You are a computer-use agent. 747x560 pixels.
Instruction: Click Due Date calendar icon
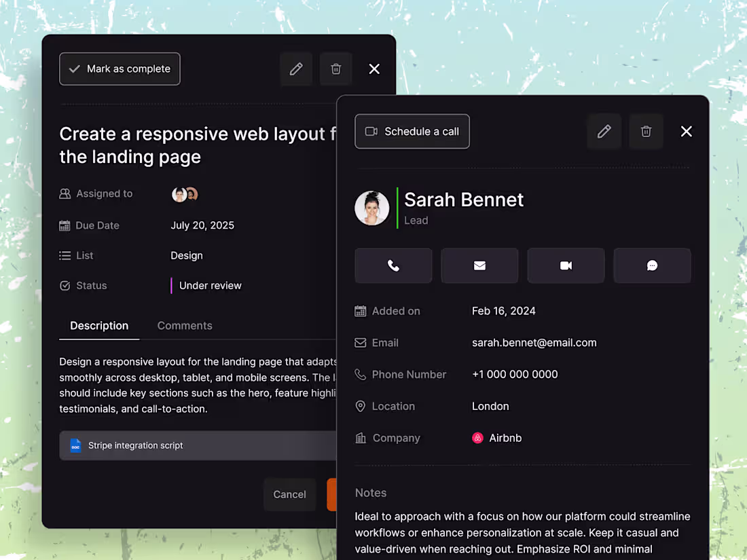coord(65,226)
